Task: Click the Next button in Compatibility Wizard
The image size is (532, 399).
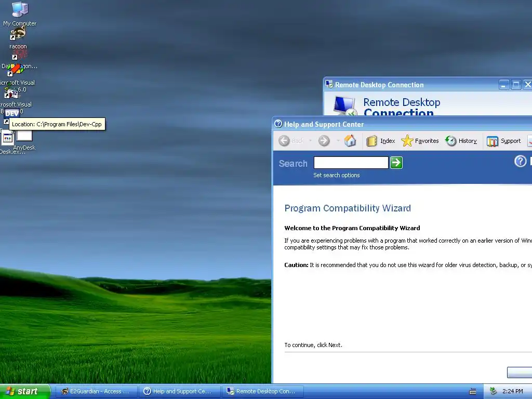Action: click(520, 372)
